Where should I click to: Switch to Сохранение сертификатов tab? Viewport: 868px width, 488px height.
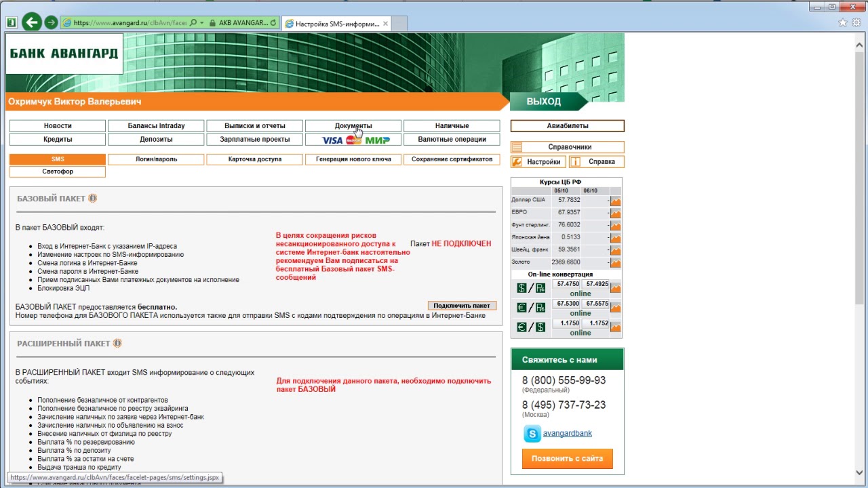point(452,159)
